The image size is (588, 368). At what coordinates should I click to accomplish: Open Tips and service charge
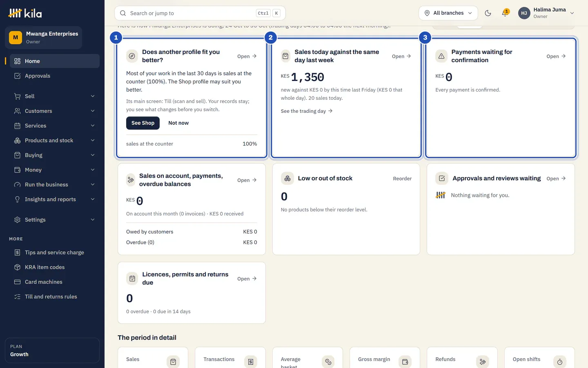tap(55, 252)
